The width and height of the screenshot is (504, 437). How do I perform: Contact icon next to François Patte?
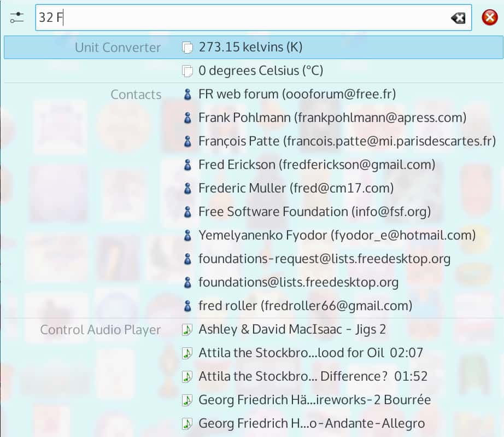pyautogui.click(x=187, y=142)
